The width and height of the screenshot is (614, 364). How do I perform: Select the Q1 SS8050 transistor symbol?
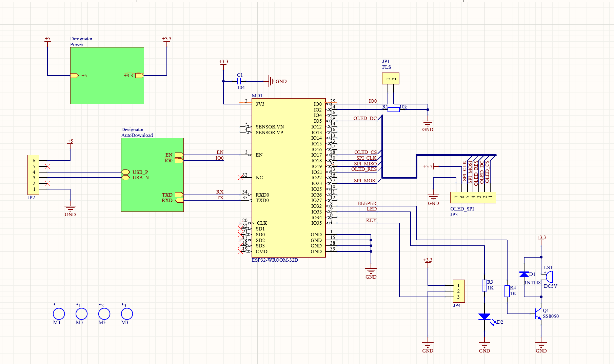[538, 314]
